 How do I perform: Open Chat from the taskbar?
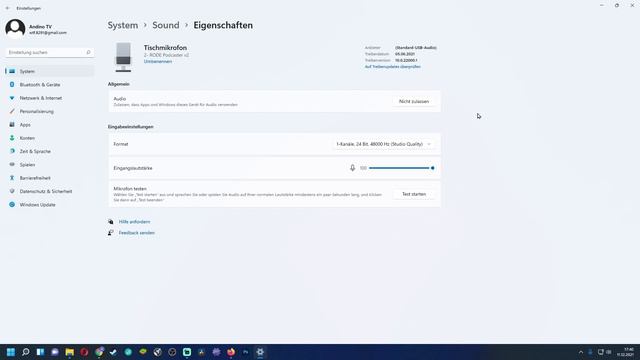click(55, 352)
